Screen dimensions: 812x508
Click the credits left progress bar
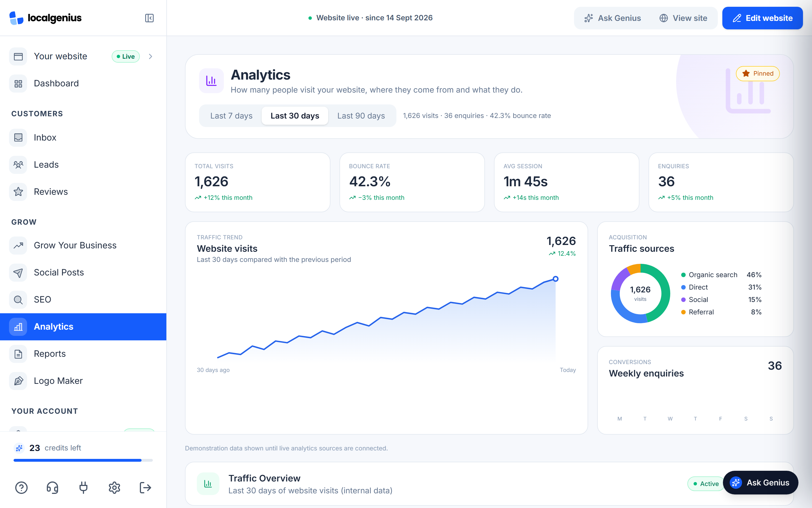point(83,460)
